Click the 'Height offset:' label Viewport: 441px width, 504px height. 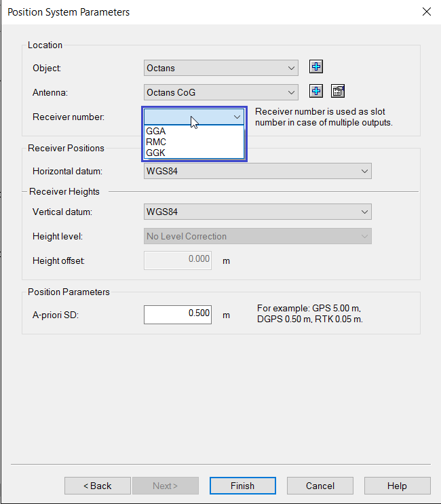coord(58,260)
